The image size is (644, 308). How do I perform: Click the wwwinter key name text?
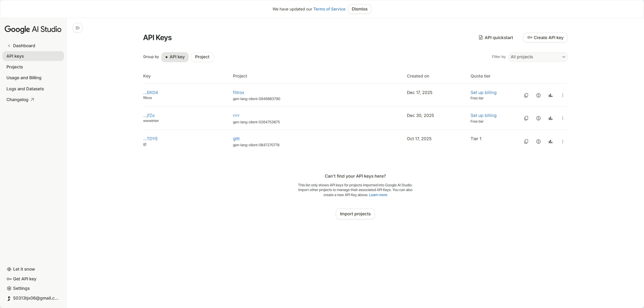[x=151, y=121]
